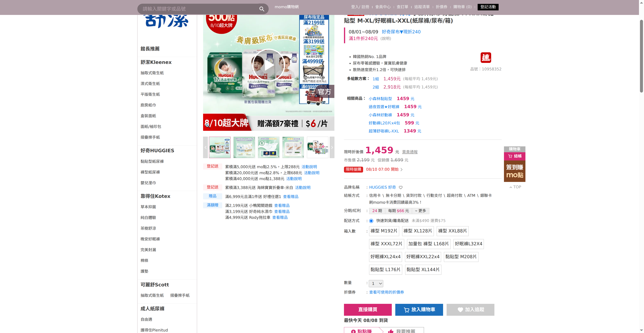Open 摺疊擦手紙 under 可麗舒Scott
The image size is (644, 333).
point(180,295)
